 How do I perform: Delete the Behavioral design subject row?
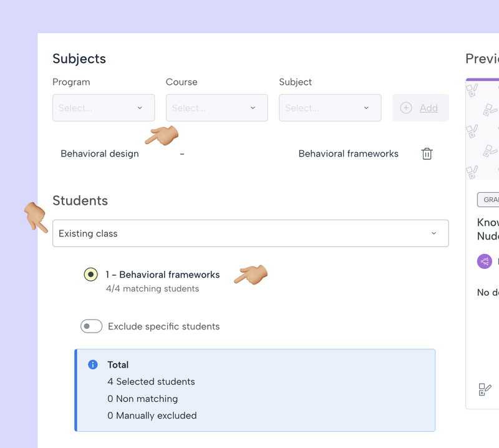coord(427,153)
